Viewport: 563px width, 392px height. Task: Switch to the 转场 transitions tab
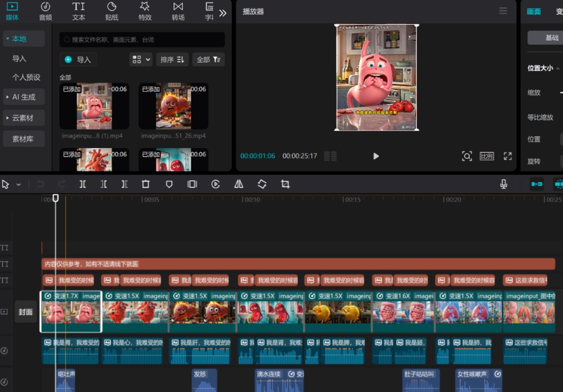178,11
